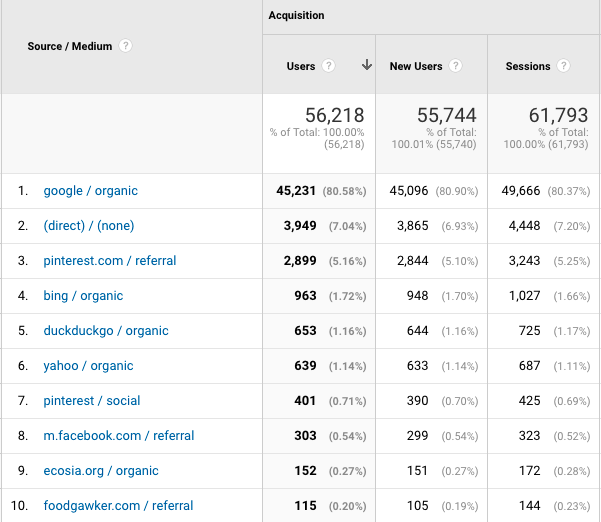Sort by the Sessions column header

pyautogui.click(x=528, y=66)
